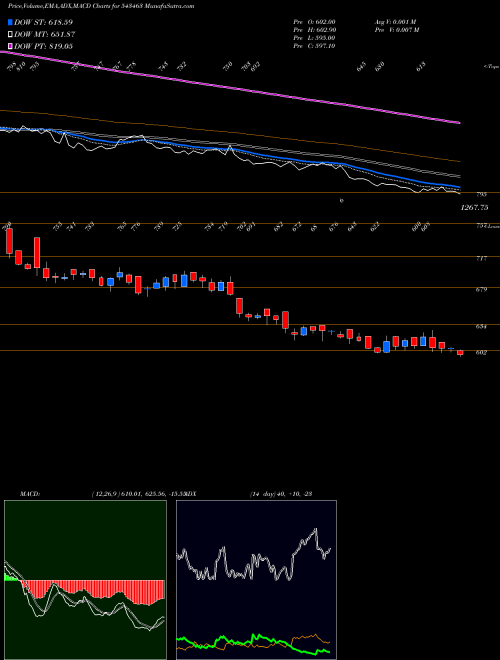Viewport: 500px width, 660px height.
Task: Click the 679 price axis label
Action: tap(481, 290)
